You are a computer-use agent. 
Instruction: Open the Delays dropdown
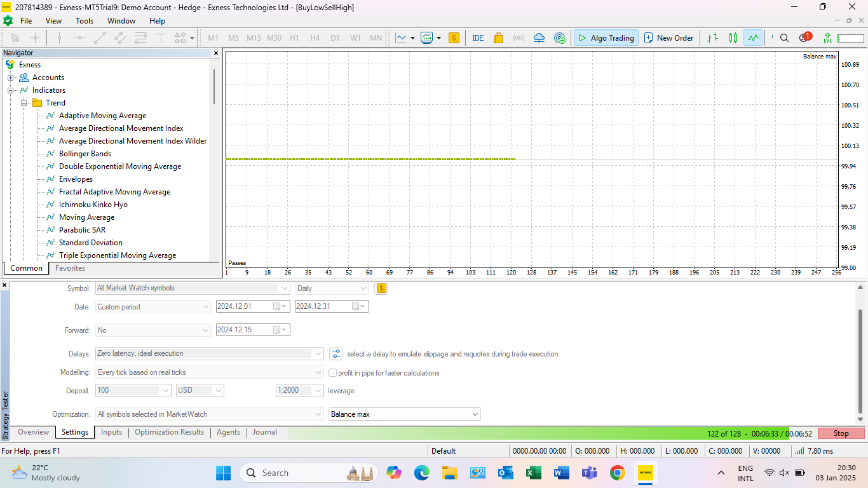click(210, 353)
